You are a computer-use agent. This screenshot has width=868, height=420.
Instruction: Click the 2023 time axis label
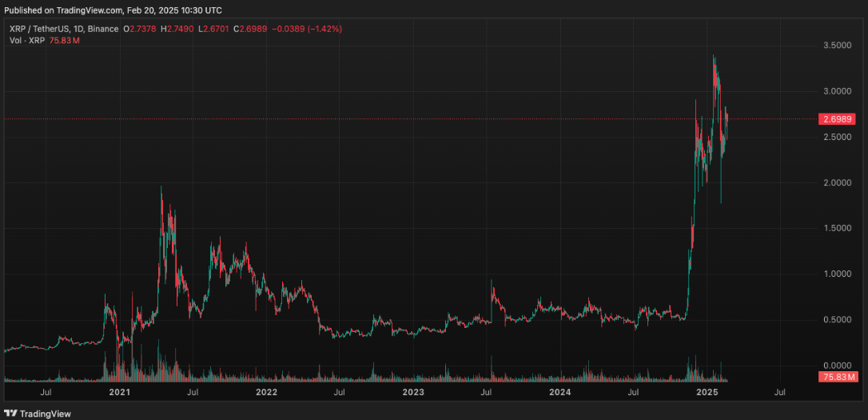pyautogui.click(x=413, y=392)
